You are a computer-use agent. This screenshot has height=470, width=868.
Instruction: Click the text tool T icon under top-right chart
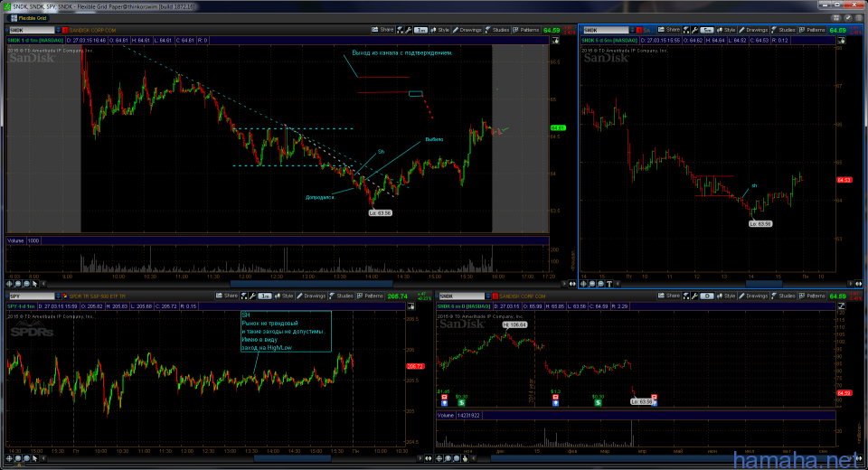click(609, 284)
